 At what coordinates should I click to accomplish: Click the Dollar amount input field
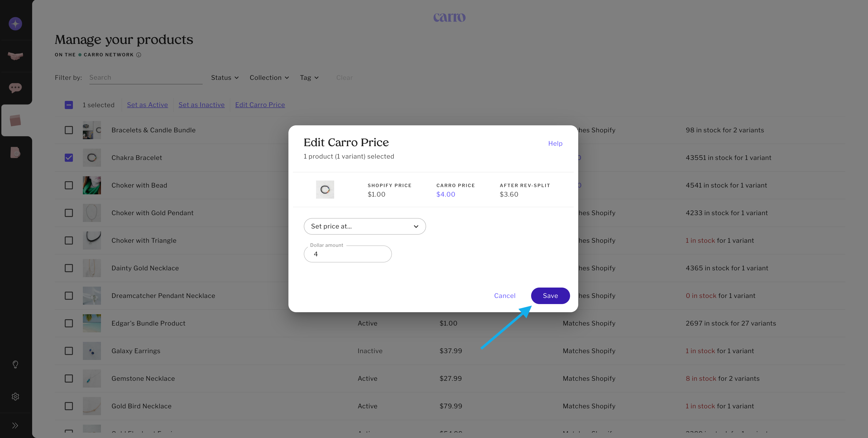point(347,254)
